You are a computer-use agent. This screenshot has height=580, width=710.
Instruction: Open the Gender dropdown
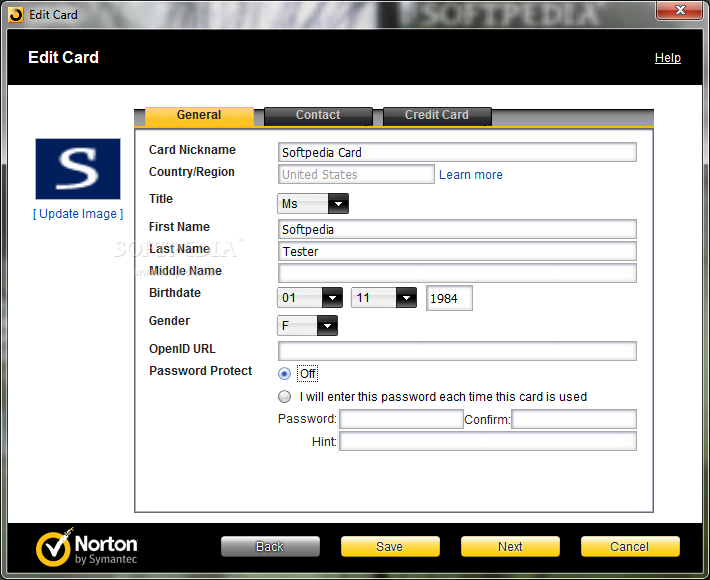(307, 326)
